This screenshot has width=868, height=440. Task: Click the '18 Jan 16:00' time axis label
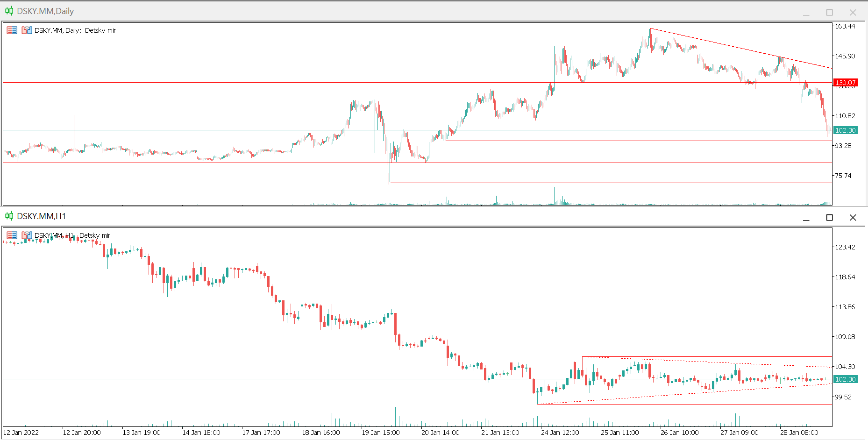click(x=321, y=433)
